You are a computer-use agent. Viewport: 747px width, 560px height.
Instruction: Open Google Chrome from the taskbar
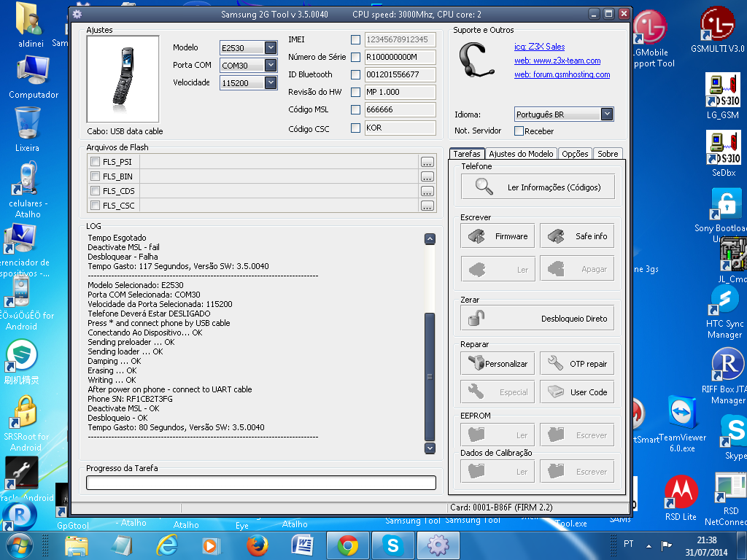tap(348, 545)
